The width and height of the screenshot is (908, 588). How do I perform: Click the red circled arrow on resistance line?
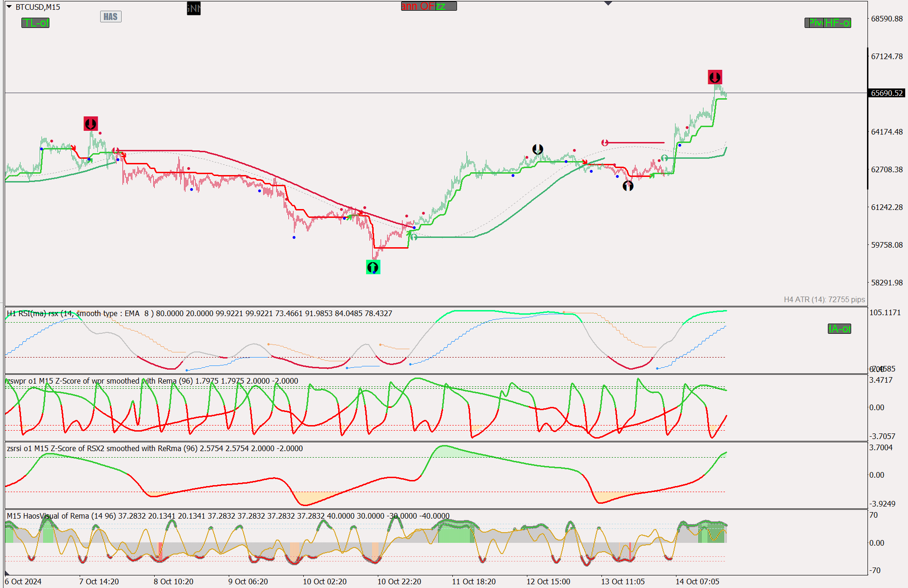605,142
